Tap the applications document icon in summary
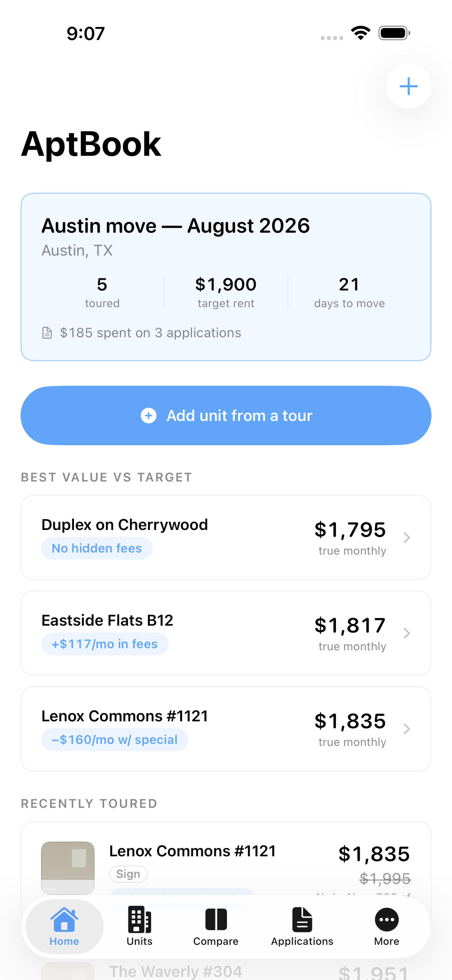This screenshot has width=452, height=980. [x=47, y=333]
